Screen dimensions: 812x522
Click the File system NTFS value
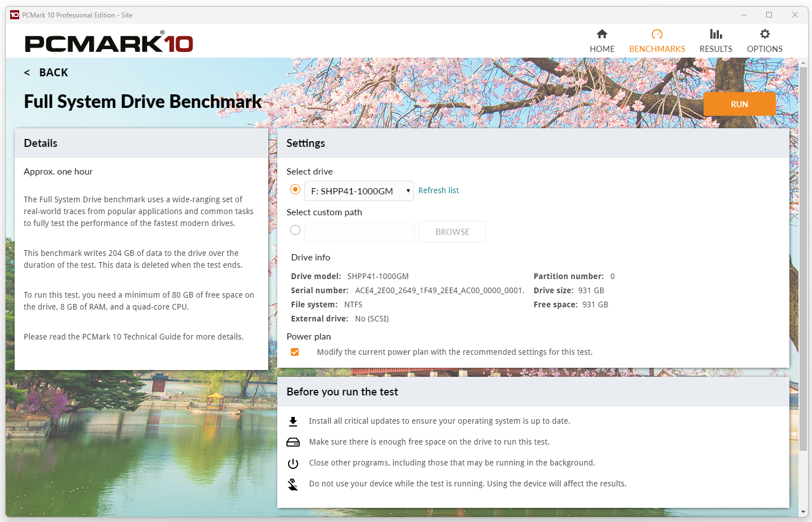353,304
